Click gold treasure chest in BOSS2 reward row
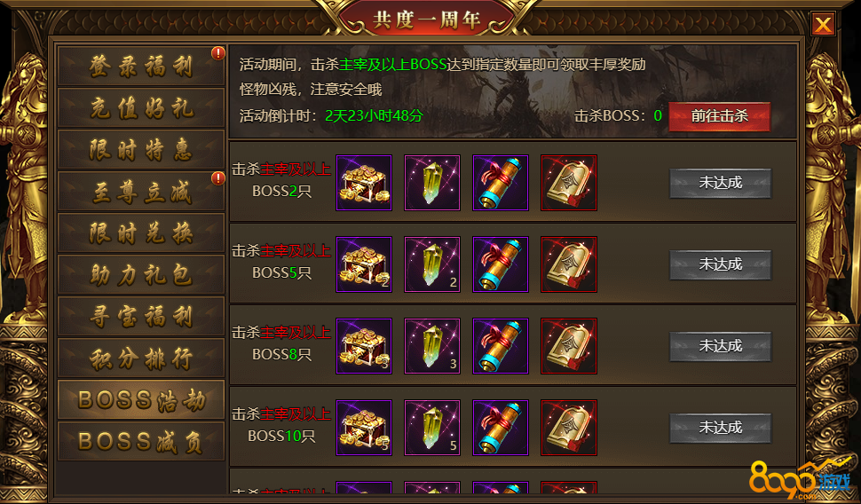Image resolution: width=861 pixels, height=504 pixels. (364, 183)
